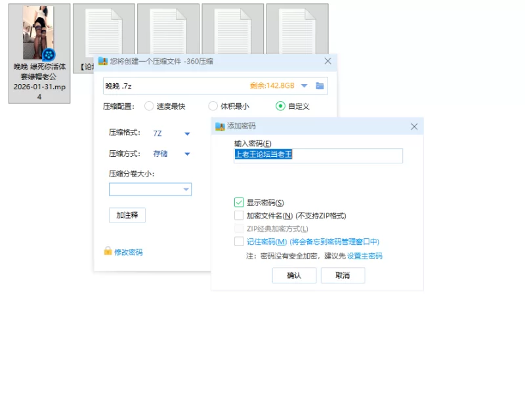525x420 pixels.
Task: Open the 修改密码 link
Action: (x=129, y=252)
